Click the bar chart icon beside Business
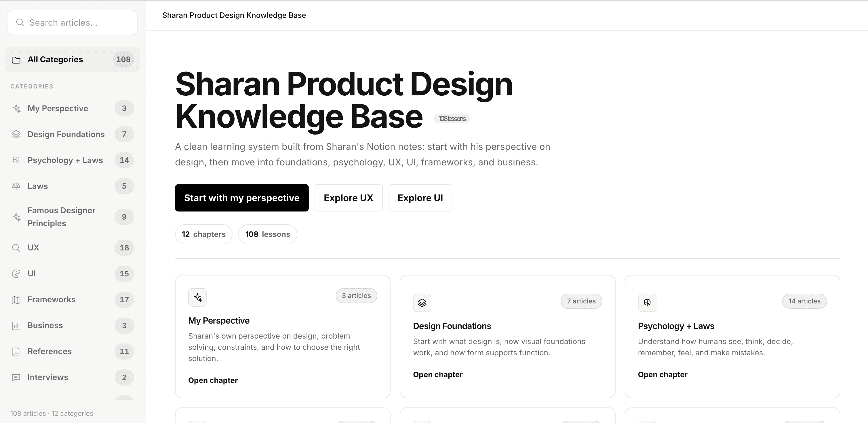 point(16,326)
